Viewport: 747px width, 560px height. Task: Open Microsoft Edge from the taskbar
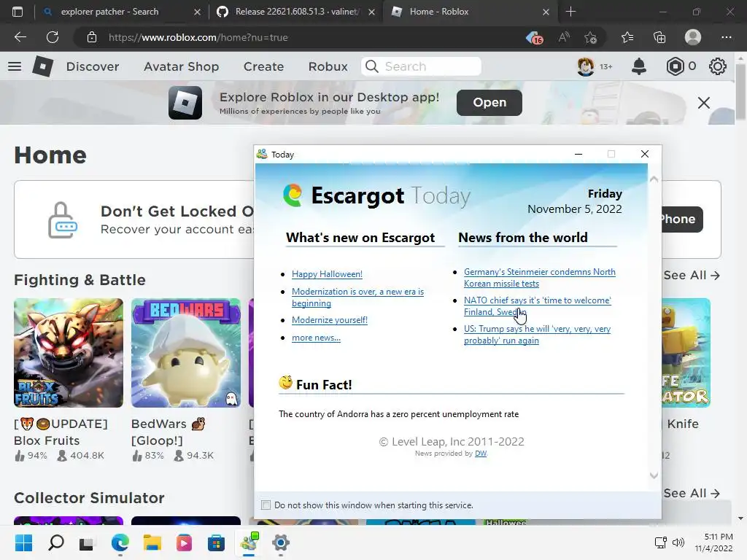point(120,542)
